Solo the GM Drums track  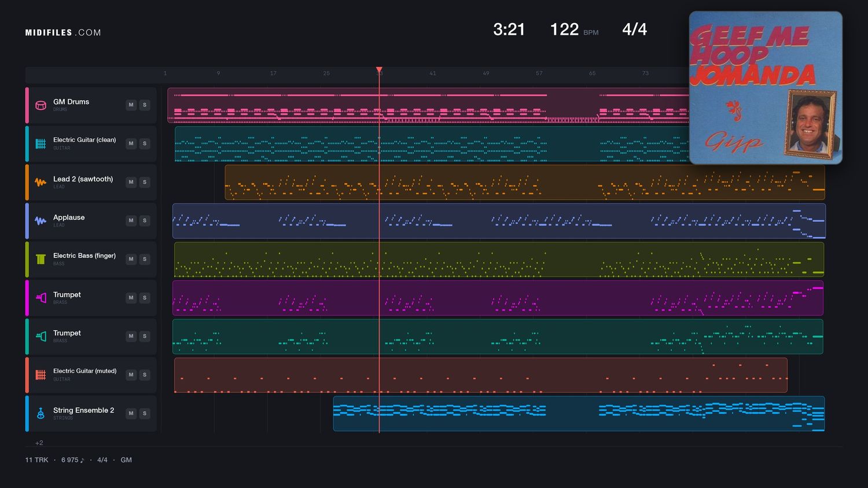coord(145,105)
